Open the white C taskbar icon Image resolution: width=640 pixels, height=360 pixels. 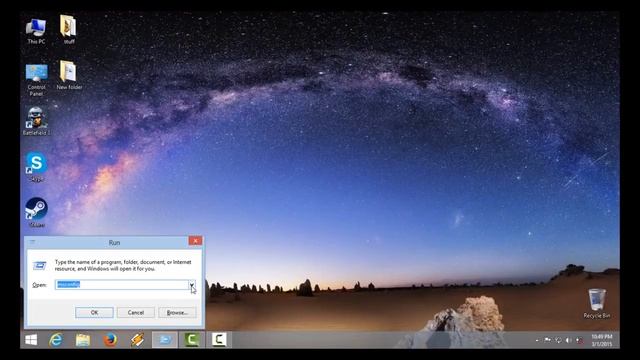coord(219,340)
